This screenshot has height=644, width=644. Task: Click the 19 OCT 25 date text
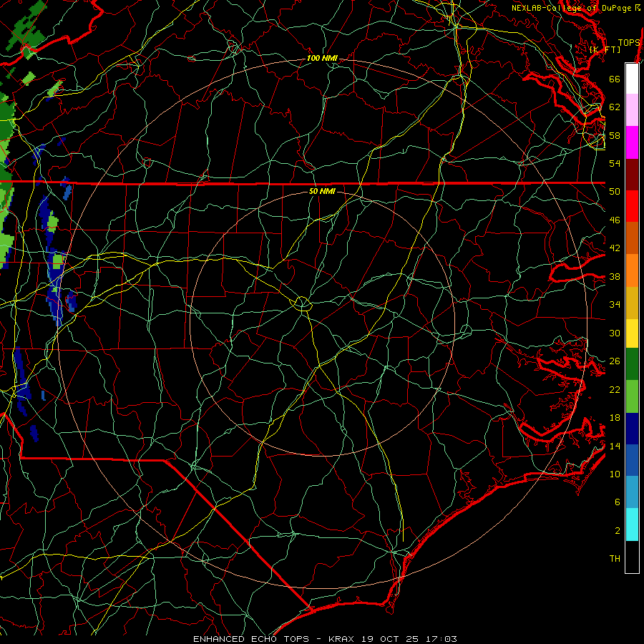point(390,639)
